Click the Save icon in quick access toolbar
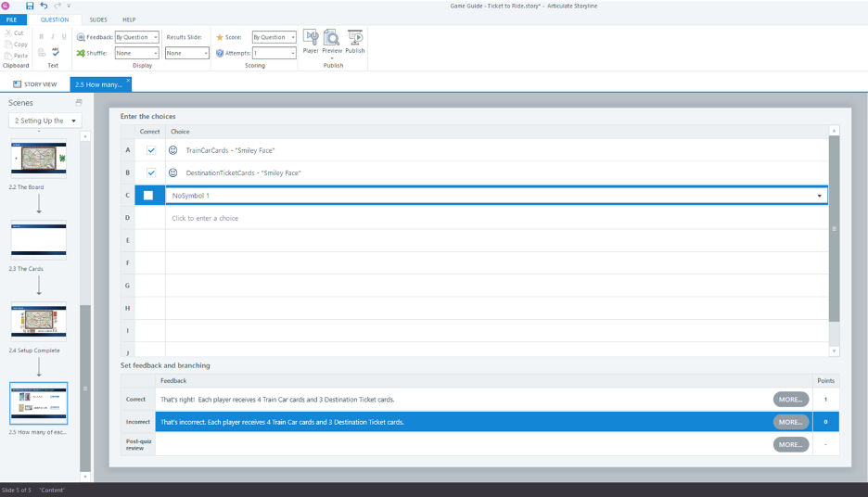 point(30,6)
